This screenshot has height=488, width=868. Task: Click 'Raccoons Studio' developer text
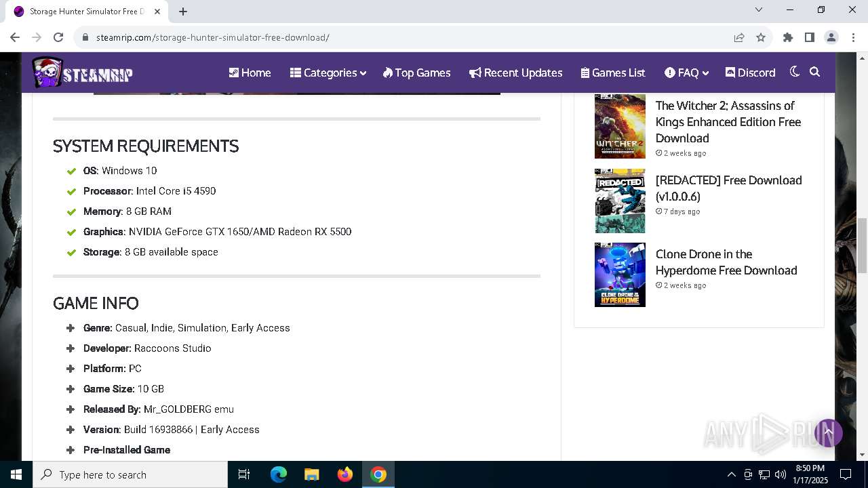pyautogui.click(x=173, y=348)
